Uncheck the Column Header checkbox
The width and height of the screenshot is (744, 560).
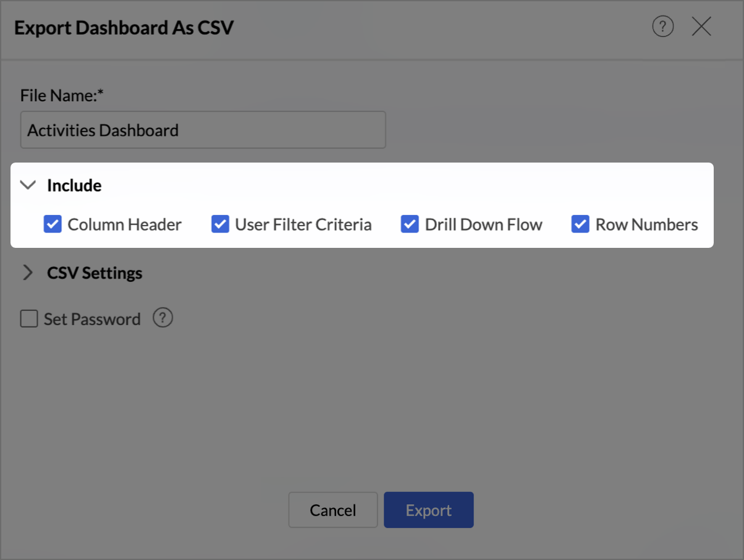point(53,224)
